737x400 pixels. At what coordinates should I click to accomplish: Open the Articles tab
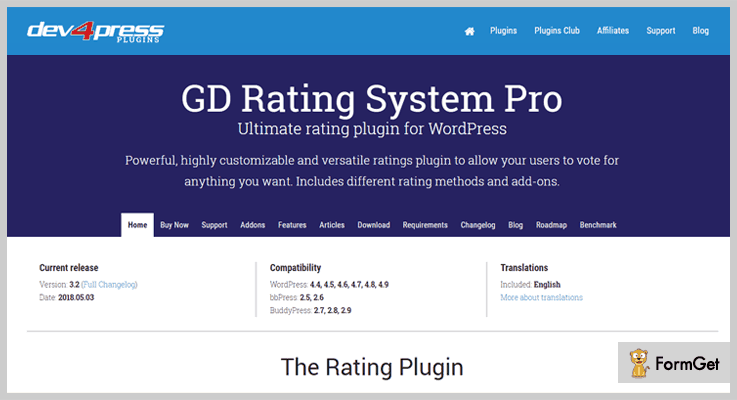[x=332, y=225]
